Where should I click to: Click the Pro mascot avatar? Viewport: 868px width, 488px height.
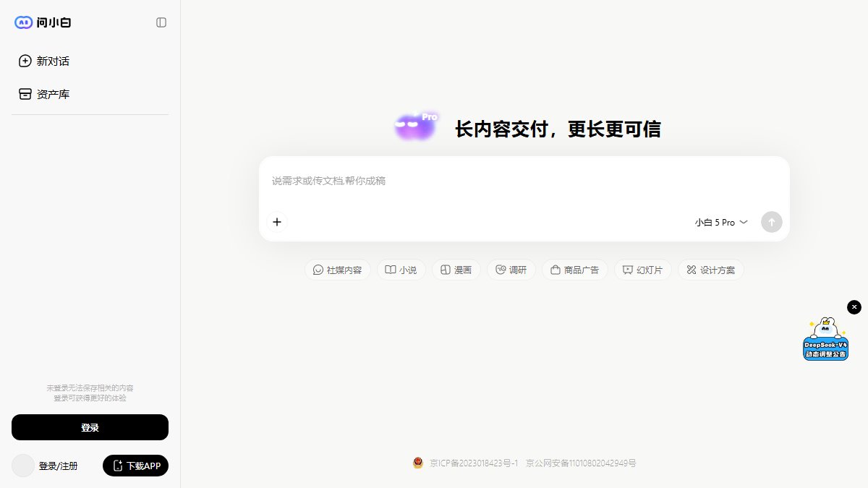point(416,127)
